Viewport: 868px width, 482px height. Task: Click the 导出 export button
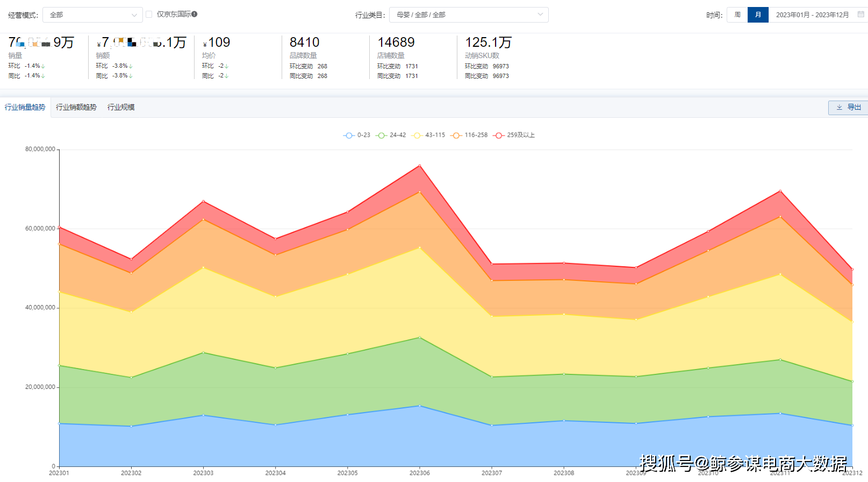coord(849,107)
